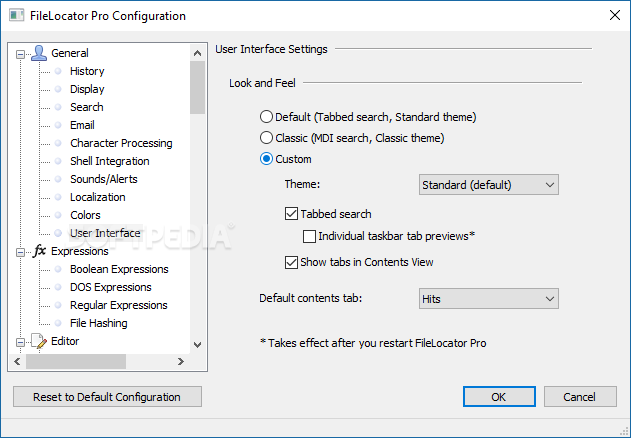Click the tree horizontal scrollbar thumb
Image resolution: width=631 pixels, height=438 pixels.
pyautogui.click(x=76, y=362)
